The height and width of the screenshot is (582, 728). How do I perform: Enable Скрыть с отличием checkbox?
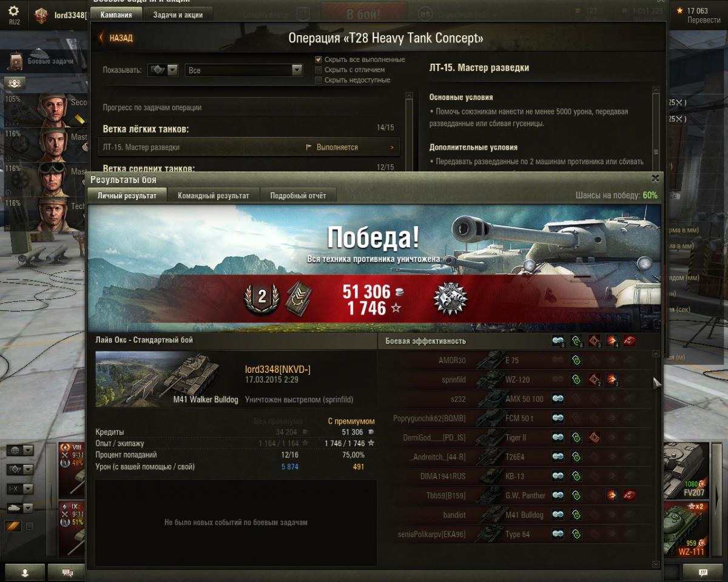pyautogui.click(x=318, y=70)
